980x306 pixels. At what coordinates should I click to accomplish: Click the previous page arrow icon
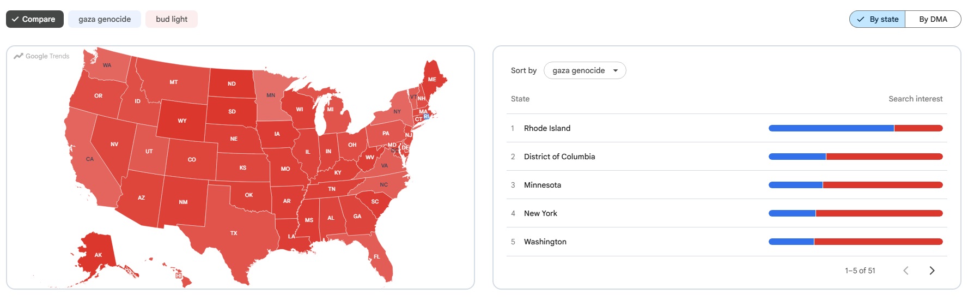tap(906, 271)
